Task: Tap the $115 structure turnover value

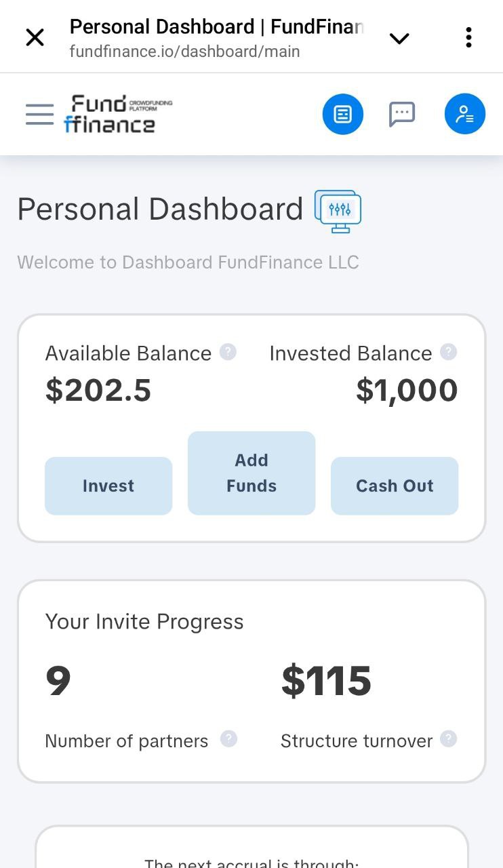Action: [326, 681]
